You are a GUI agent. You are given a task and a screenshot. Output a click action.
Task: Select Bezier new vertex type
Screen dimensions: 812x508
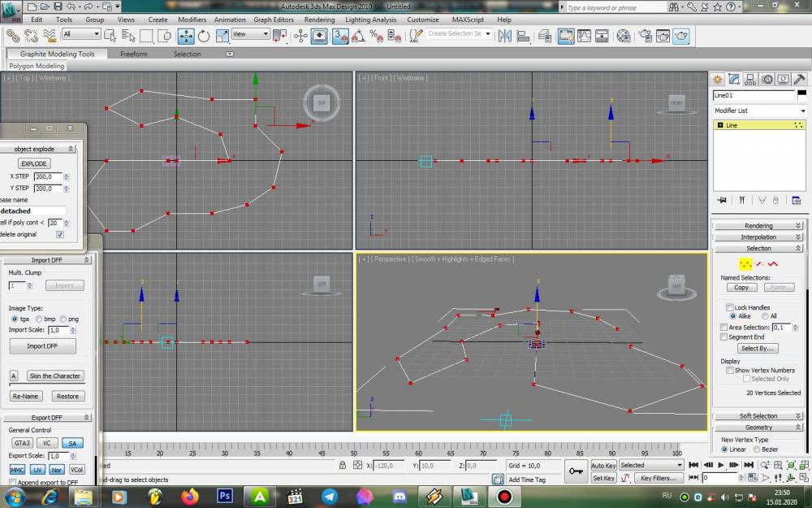757,449
